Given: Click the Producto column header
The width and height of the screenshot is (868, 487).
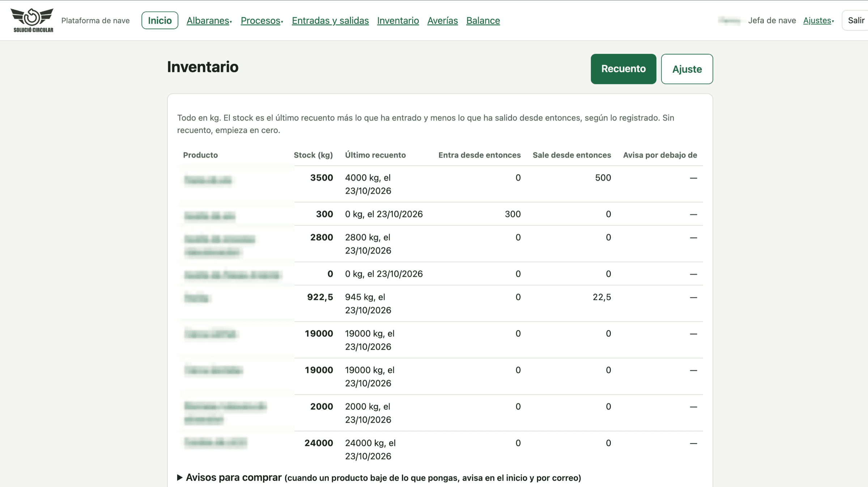Looking at the screenshot, I should [200, 155].
